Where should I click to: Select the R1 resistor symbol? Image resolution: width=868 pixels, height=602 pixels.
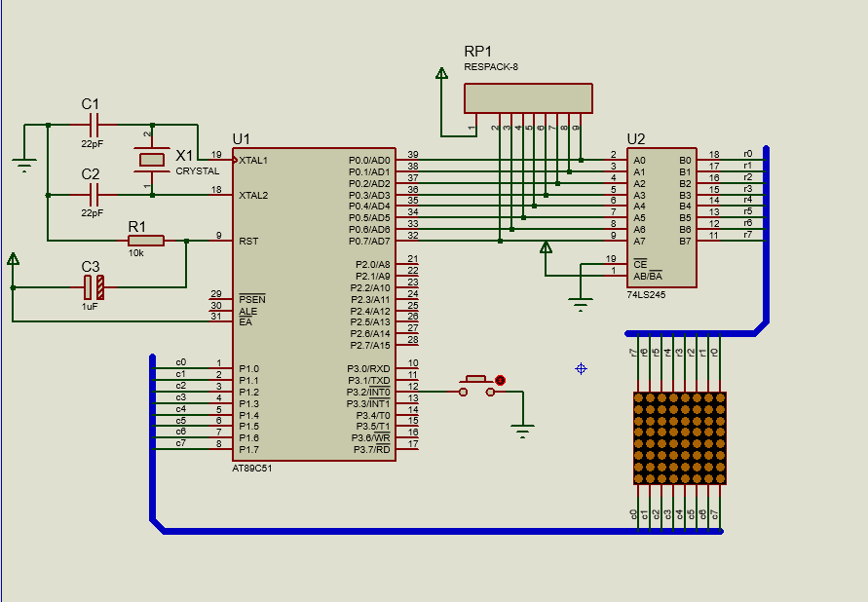coord(146,241)
